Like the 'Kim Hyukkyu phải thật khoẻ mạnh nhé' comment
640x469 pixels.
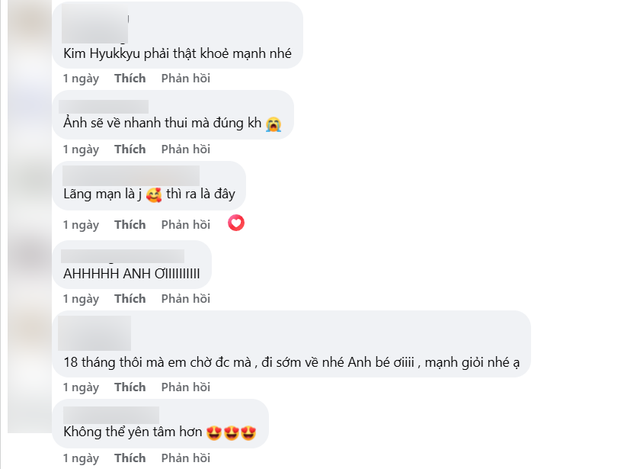point(130,77)
